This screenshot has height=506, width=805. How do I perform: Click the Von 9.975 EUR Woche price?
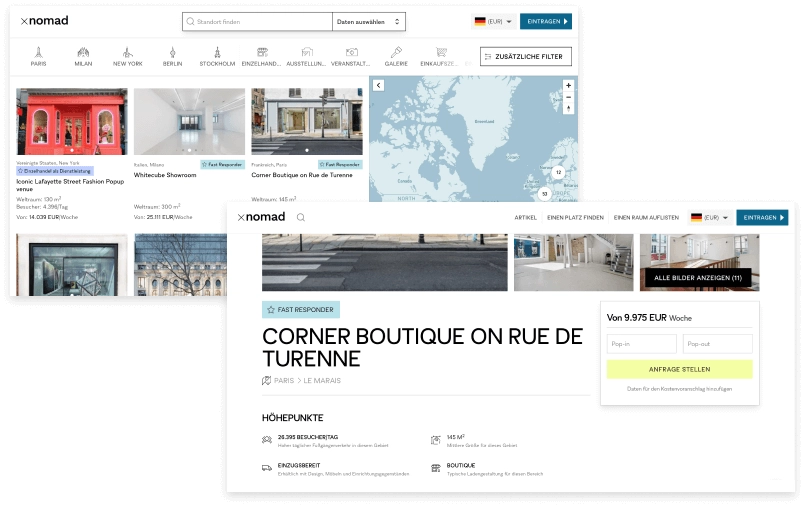click(649, 318)
